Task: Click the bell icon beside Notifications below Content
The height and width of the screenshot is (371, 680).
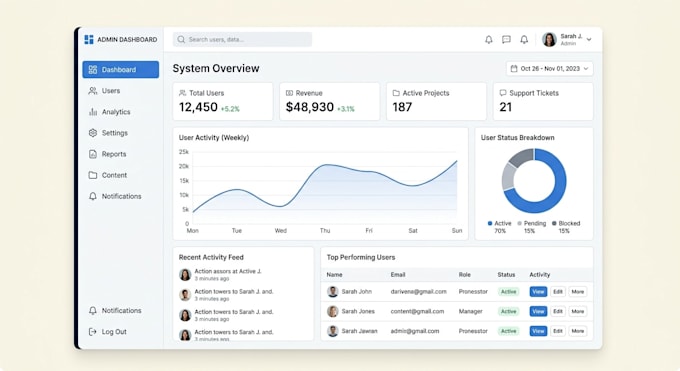Action: click(x=93, y=196)
